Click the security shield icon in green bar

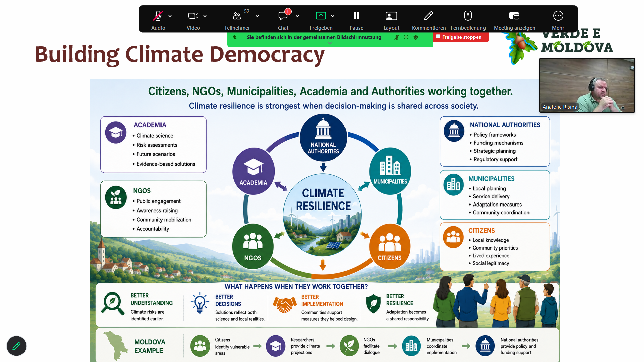(416, 37)
